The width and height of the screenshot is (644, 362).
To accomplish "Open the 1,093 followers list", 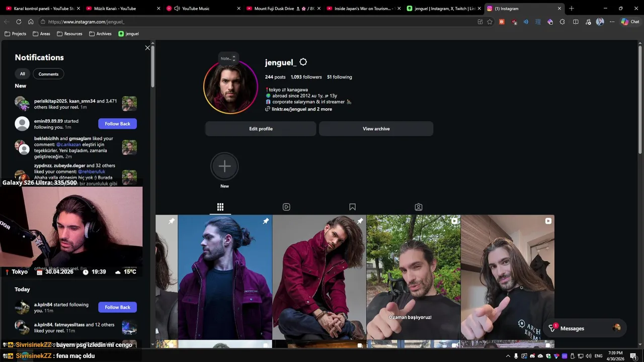I will [x=306, y=77].
